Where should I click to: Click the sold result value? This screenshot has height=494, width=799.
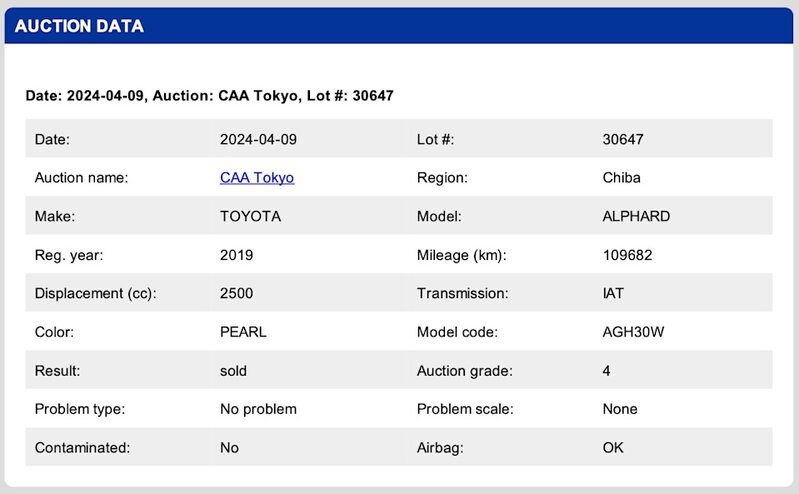(x=233, y=371)
